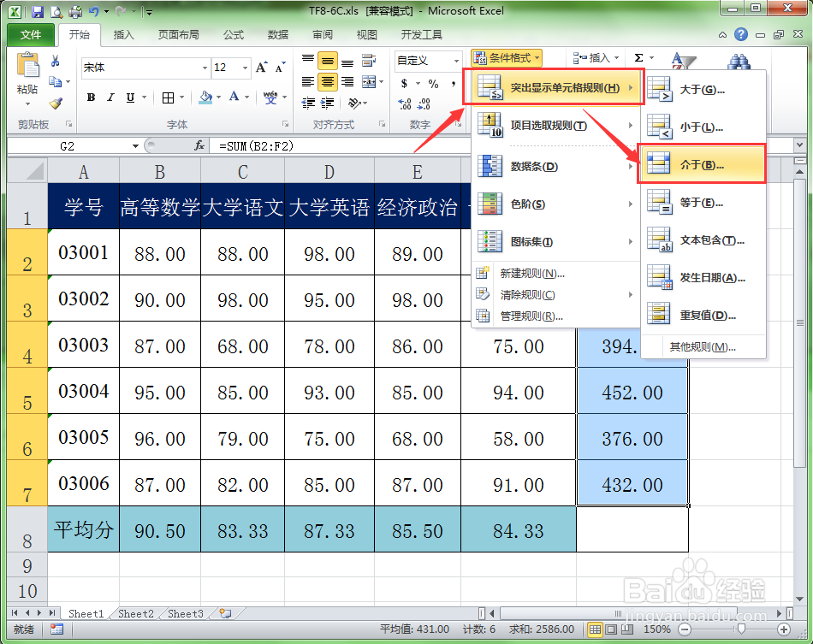The width and height of the screenshot is (813, 644).
Task: Click the Copy icon
Action: (55, 81)
